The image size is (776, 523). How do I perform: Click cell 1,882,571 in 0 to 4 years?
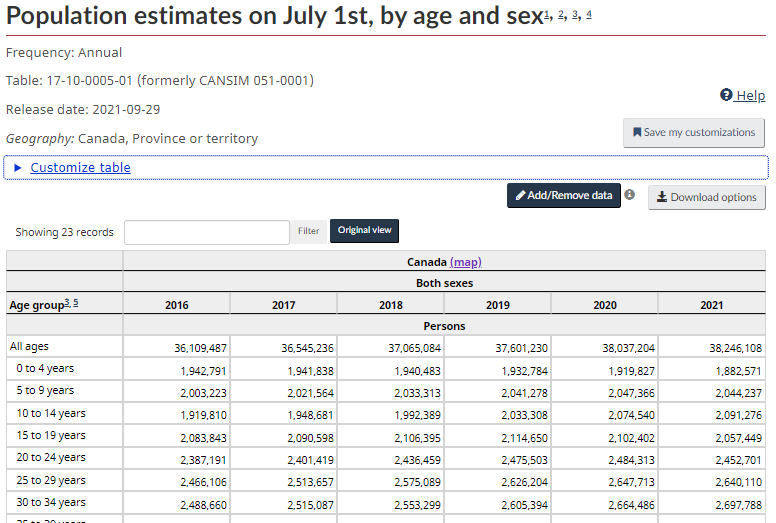(738, 371)
